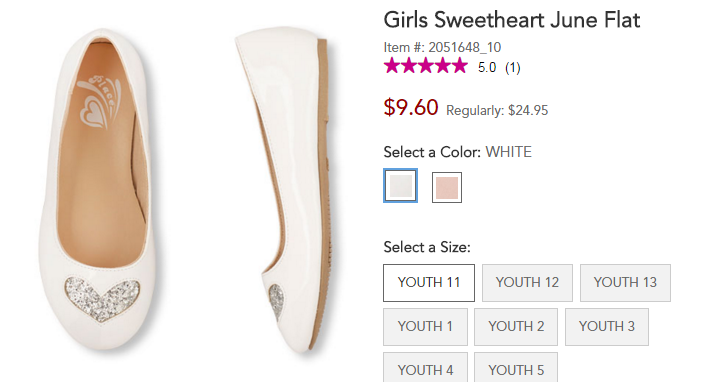Select the white color swatch
706x382 pixels.
click(400, 186)
